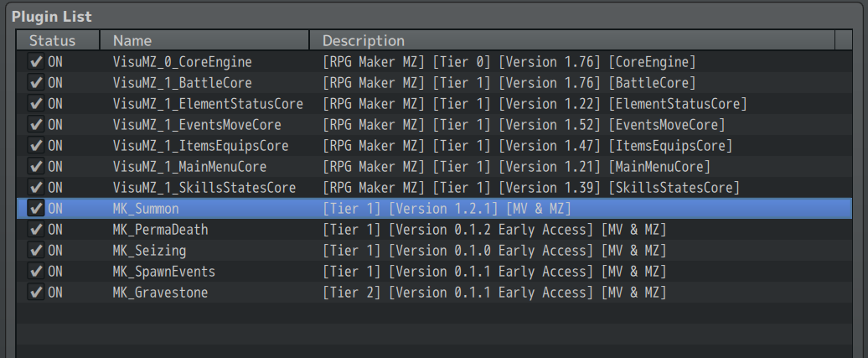
Task: Click the Version 1.2.1 description of MK_Summon
Action: pyautogui.click(x=447, y=209)
